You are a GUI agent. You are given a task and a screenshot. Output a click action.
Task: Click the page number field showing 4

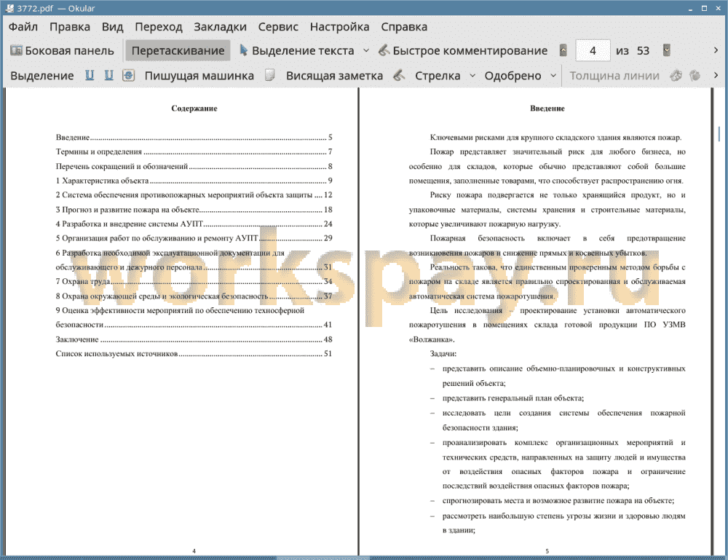[593, 51]
